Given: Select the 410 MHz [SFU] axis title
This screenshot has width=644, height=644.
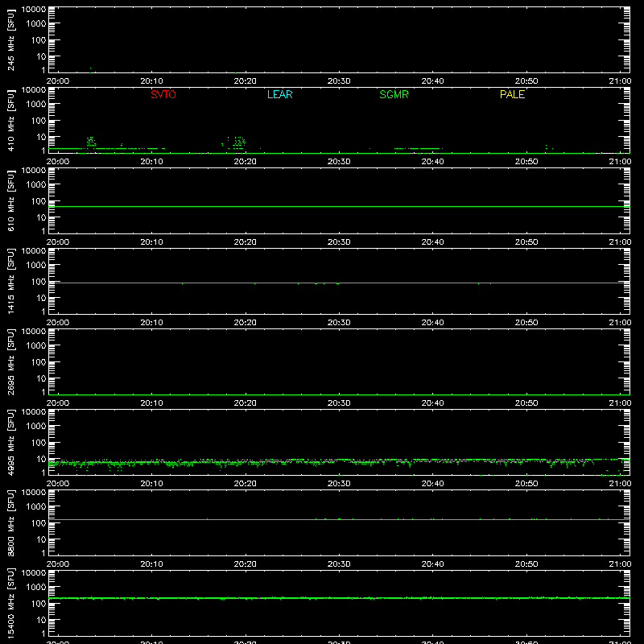Looking at the screenshot, I should coord(10,120).
